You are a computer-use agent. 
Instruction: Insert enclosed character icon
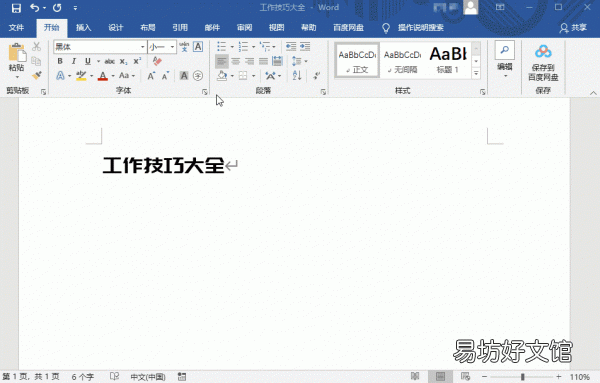198,76
